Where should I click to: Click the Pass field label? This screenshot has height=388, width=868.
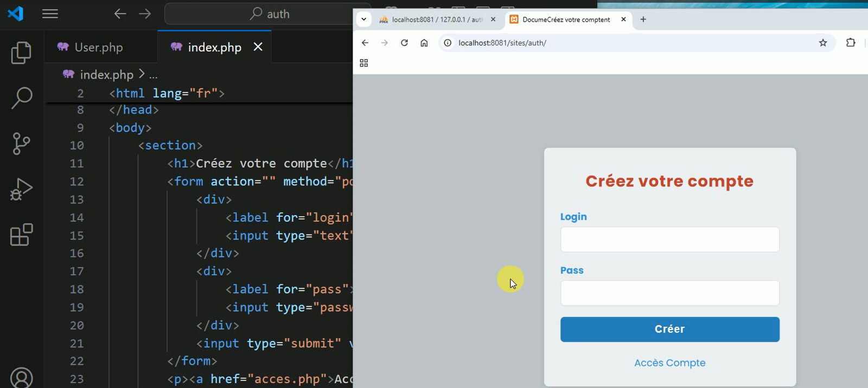coord(572,270)
